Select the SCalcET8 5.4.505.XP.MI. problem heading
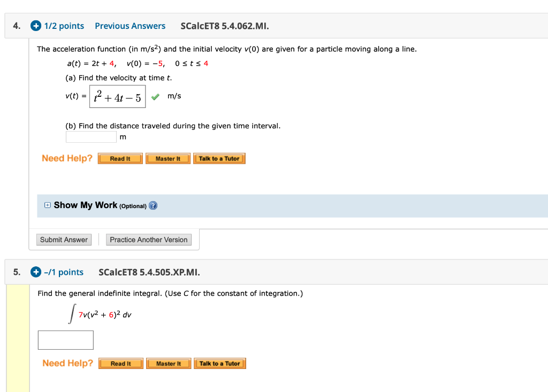Viewport: 548px width, 392px height. pos(150,272)
